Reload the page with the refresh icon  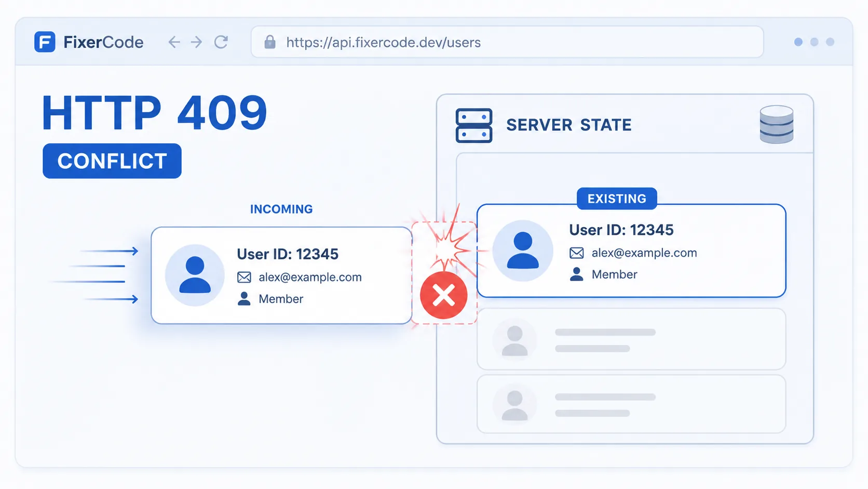(221, 42)
